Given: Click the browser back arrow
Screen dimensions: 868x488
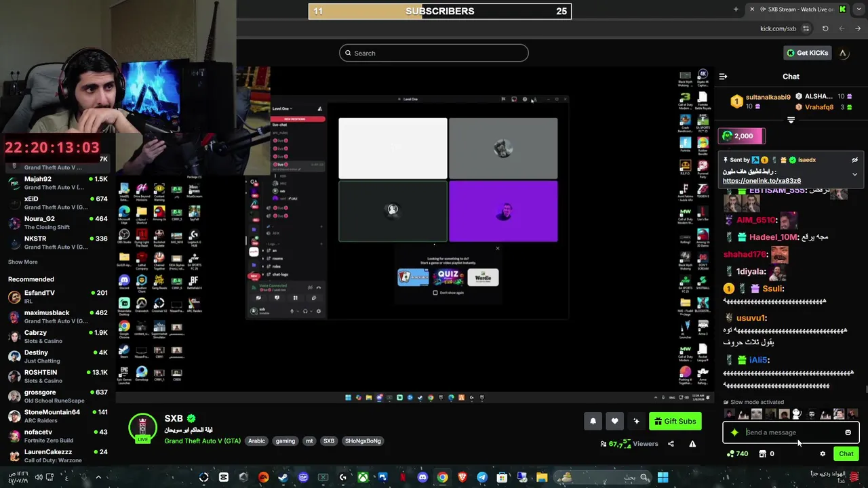Looking at the screenshot, I should [x=842, y=28].
